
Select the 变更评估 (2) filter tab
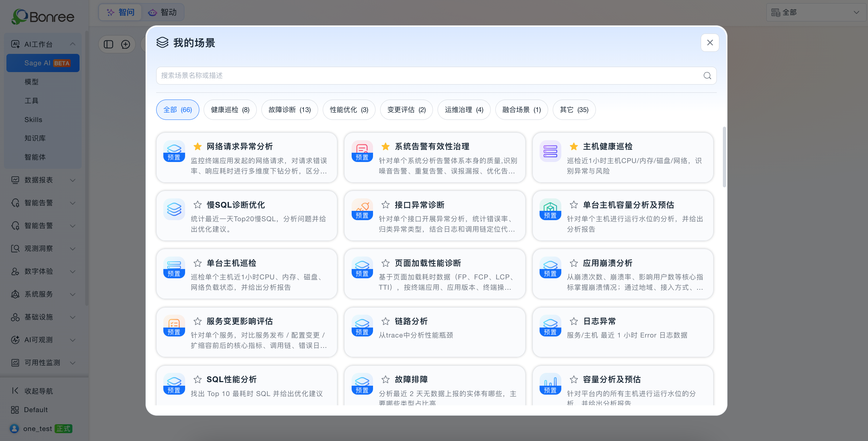point(407,110)
